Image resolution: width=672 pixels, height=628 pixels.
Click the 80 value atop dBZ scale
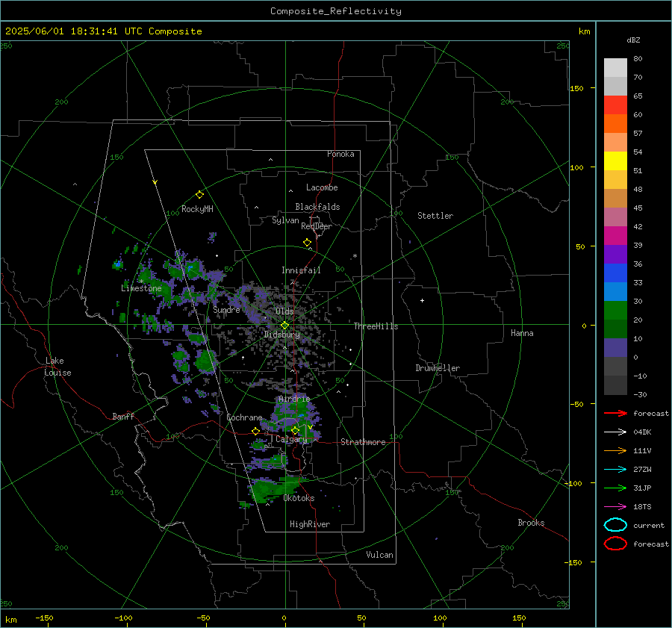click(x=638, y=59)
